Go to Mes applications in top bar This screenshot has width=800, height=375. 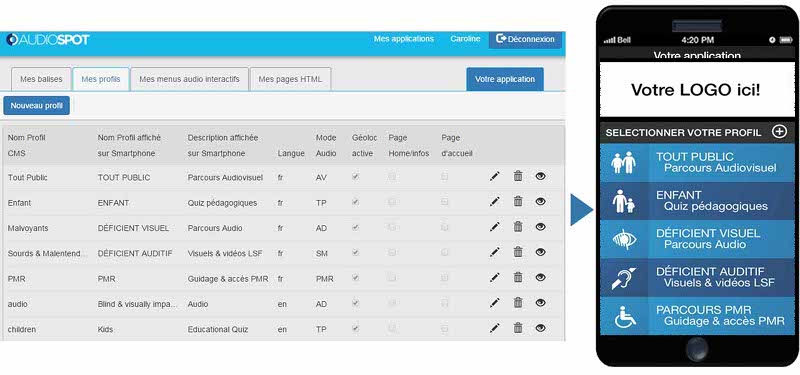[404, 39]
